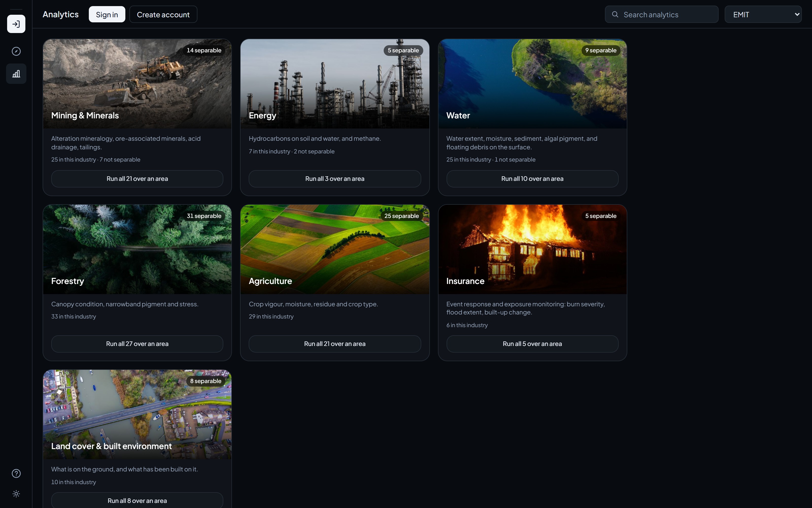Image resolution: width=812 pixels, height=508 pixels.
Task: Click the 25 separable badge
Action: [x=401, y=216]
